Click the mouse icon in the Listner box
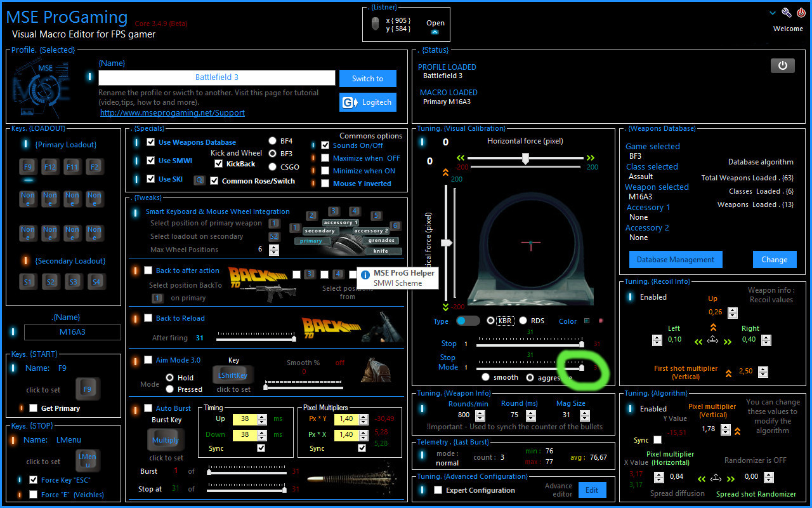Viewport: 812px width, 508px height. click(x=375, y=23)
